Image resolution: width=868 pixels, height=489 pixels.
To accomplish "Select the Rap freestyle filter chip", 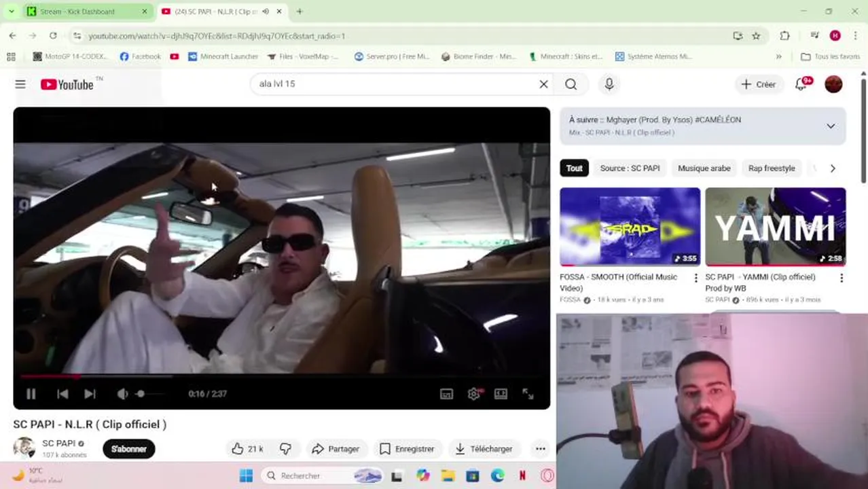I will (772, 168).
